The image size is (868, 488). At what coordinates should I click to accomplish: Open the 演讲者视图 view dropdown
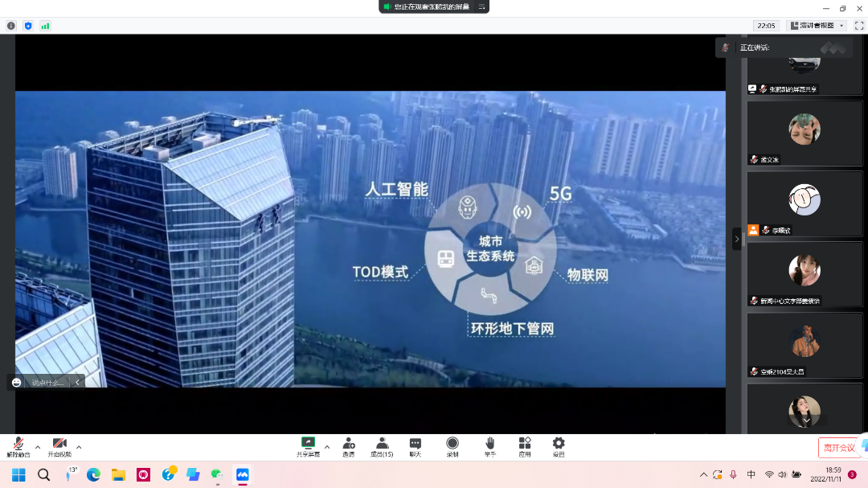[817, 26]
